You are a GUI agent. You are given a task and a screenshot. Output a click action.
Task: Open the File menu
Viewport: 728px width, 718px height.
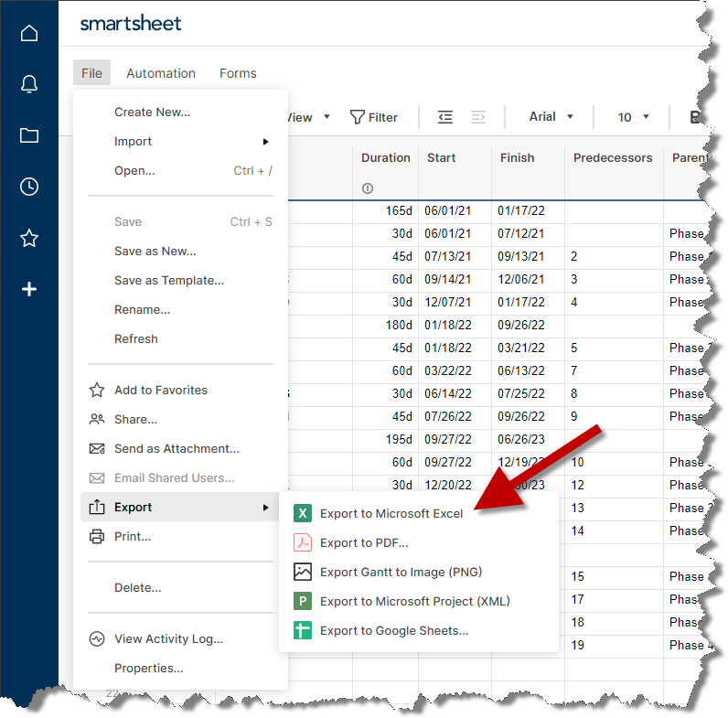(91, 73)
